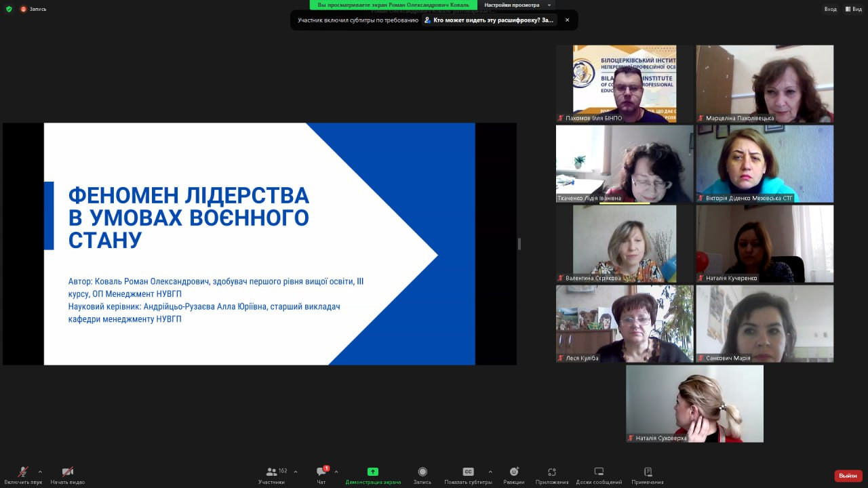Click muted mic icon beside Пахомов Ілля БІНПО
The height and width of the screenshot is (488, 868).
(x=561, y=118)
